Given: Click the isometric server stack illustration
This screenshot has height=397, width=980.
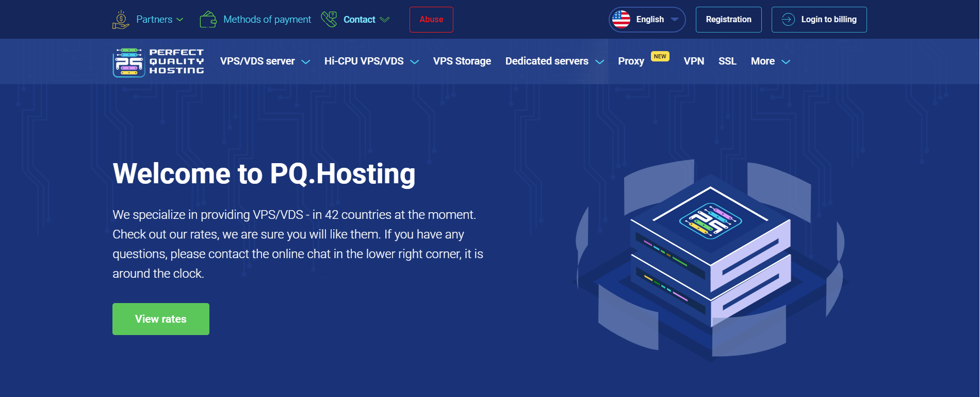Looking at the screenshot, I should click(710, 258).
